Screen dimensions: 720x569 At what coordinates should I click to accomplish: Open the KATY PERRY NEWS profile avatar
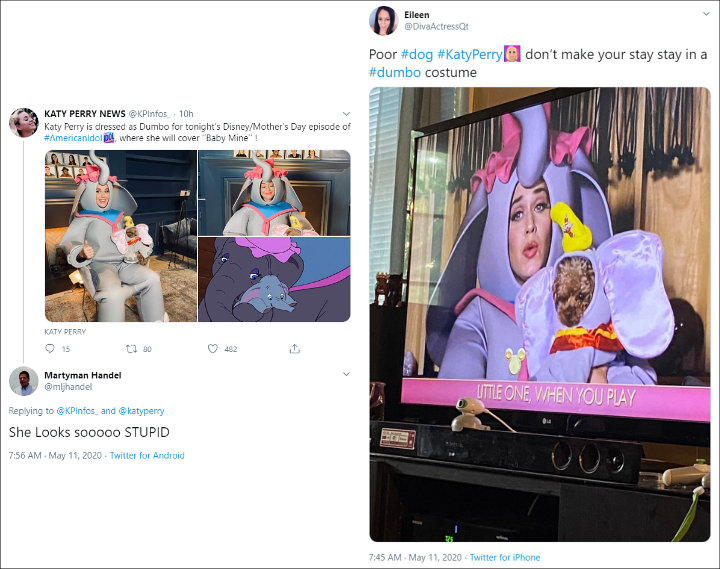tap(23, 123)
